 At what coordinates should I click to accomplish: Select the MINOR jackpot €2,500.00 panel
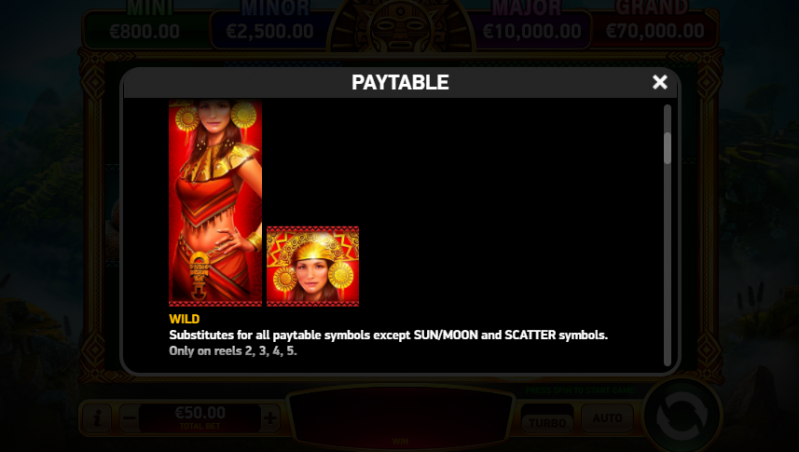pos(270,26)
